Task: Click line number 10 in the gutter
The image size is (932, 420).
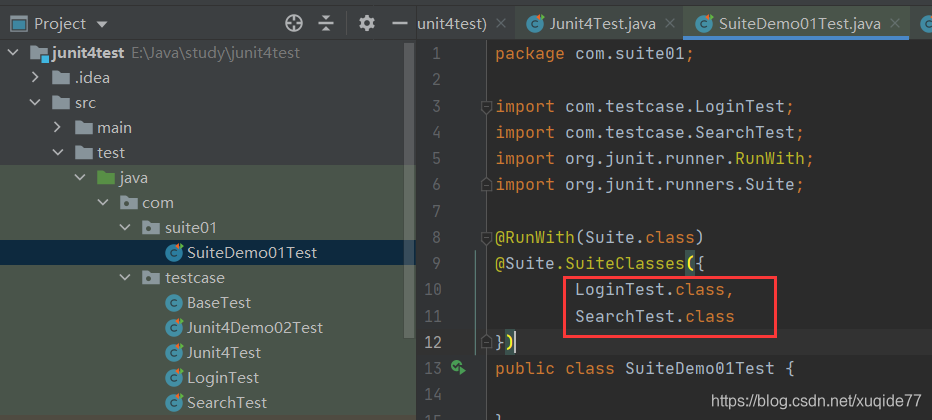Action: click(433, 290)
